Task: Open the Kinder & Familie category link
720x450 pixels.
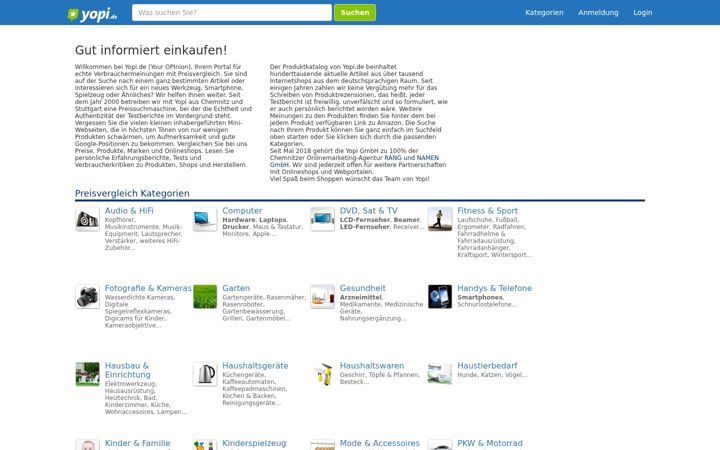Action: click(x=137, y=444)
